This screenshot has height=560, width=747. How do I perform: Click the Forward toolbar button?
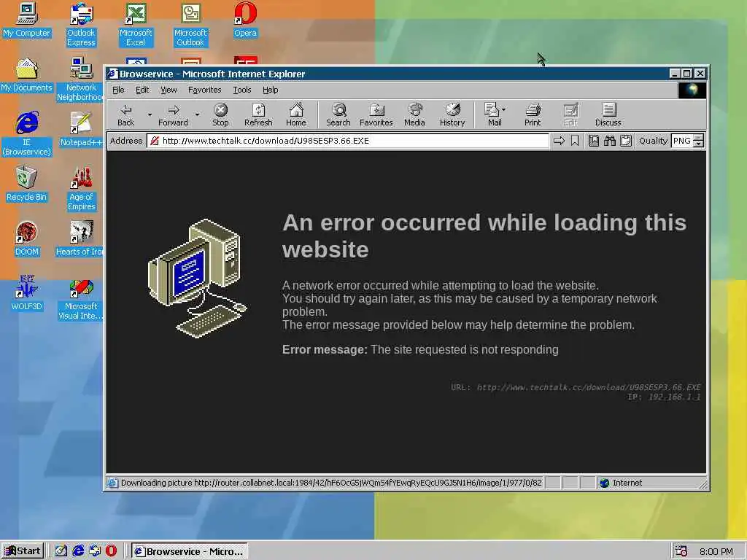[x=173, y=114]
